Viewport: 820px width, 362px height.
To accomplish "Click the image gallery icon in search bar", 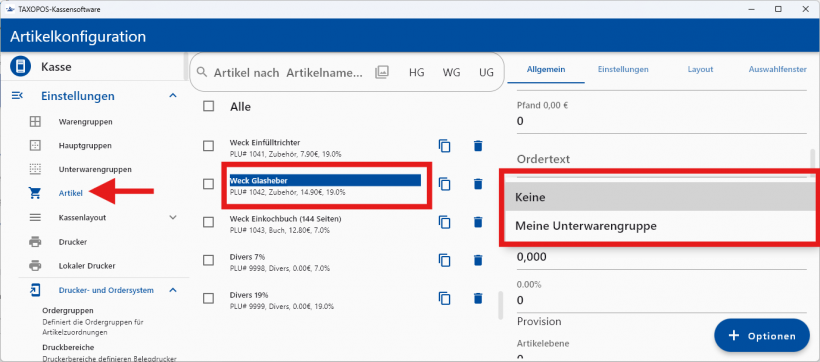I will point(382,72).
